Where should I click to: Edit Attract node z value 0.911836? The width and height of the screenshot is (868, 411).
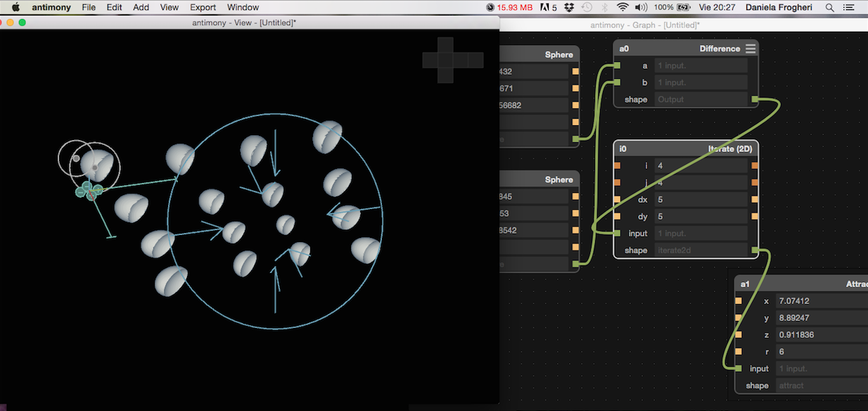point(822,335)
